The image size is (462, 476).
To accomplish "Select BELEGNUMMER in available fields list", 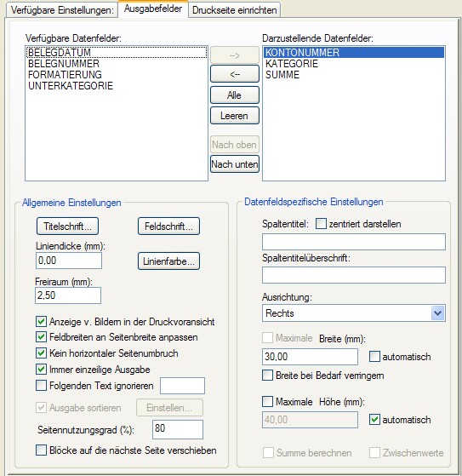I will pos(117,64).
